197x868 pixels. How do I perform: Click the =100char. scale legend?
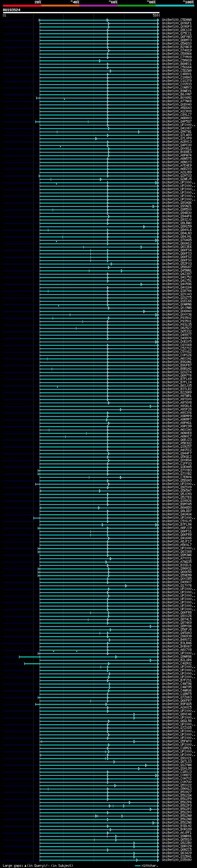(147, 866)
